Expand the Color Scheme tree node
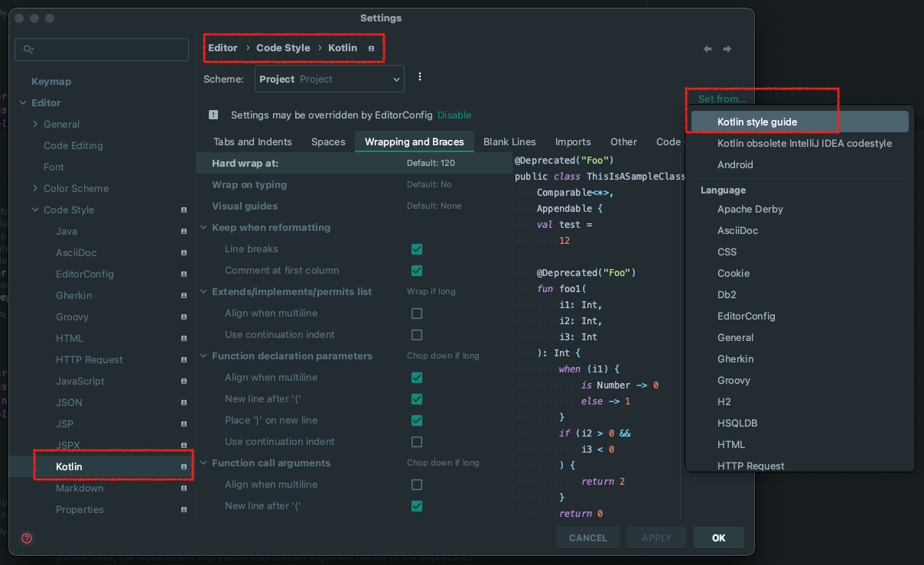This screenshot has width=924, height=565. (x=35, y=188)
